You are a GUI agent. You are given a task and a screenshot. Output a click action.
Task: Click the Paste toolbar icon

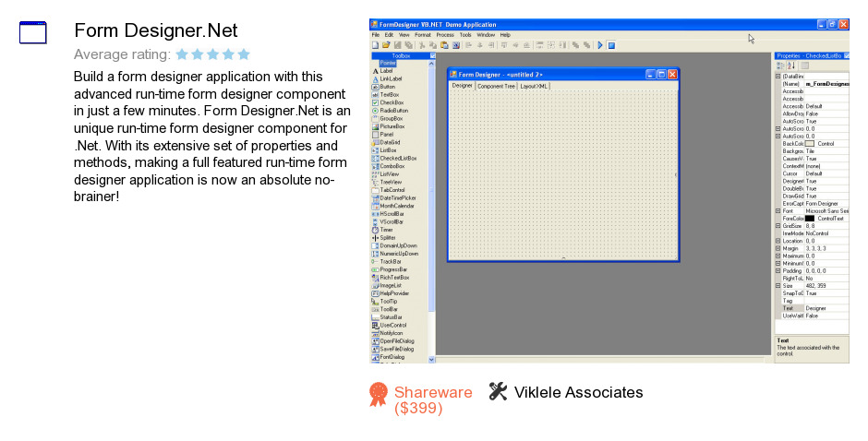[x=444, y=45]
